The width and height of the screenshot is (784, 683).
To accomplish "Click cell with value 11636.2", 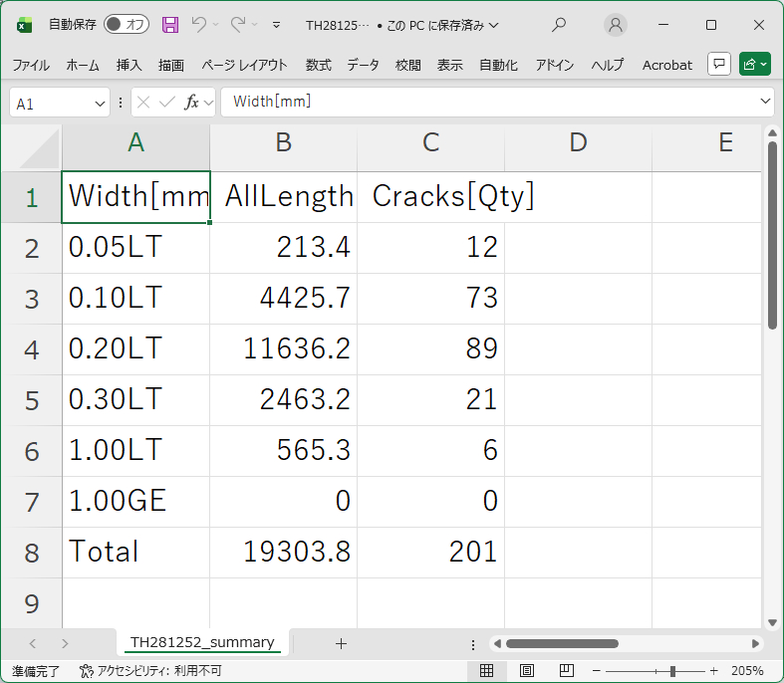I will pyautogui.click(x=284, y=349).
